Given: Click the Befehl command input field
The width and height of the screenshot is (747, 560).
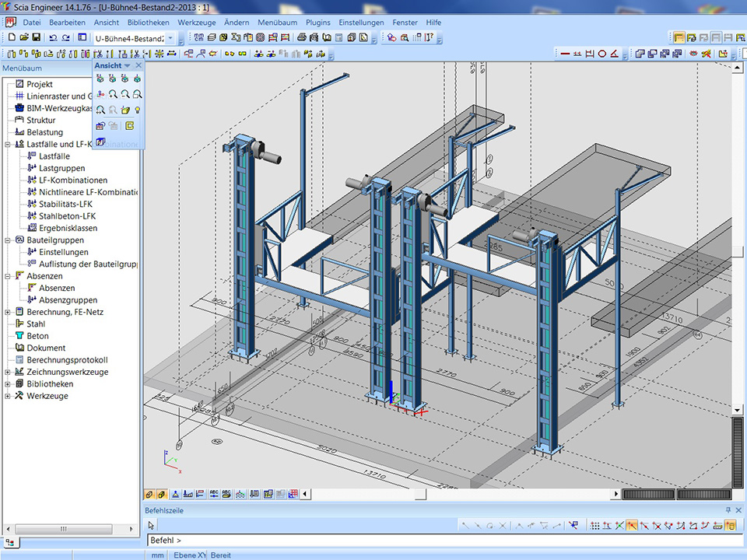Looking at the screenshot, I should [436, 540].
